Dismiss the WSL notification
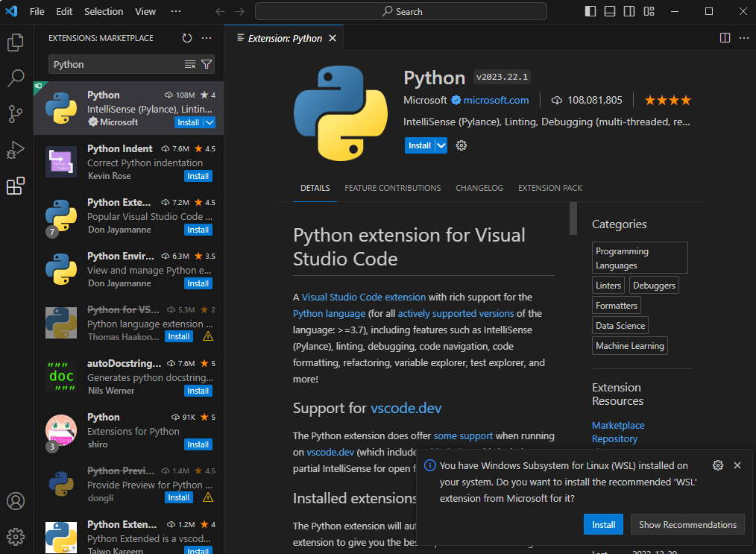Screen dimensions: 756x554 pyautogui.click(x=737, y=465)
